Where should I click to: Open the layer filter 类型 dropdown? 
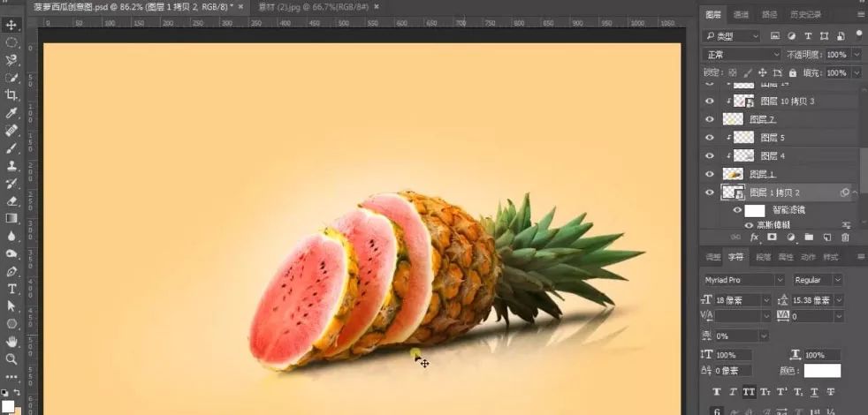coord(731,36)
